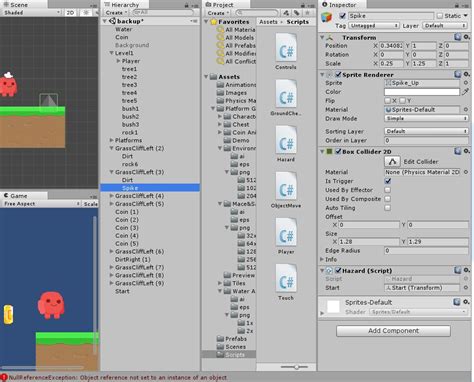Open the Layer dropdown (Default)
The image size is (474, 382).
(x=445, y=26)
